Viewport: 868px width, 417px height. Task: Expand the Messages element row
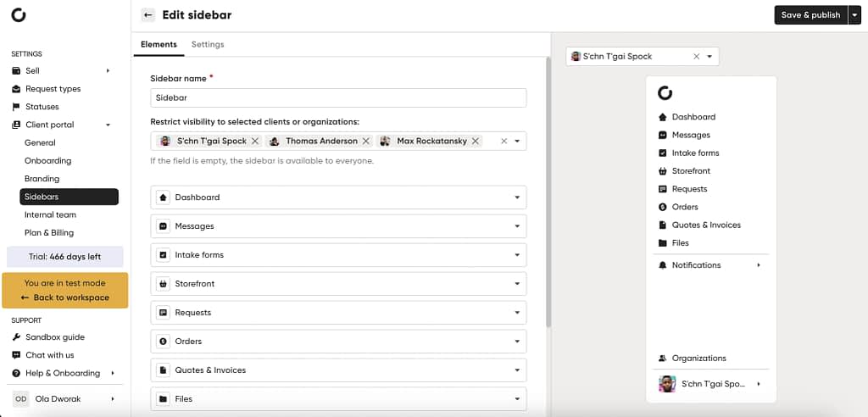517,226
